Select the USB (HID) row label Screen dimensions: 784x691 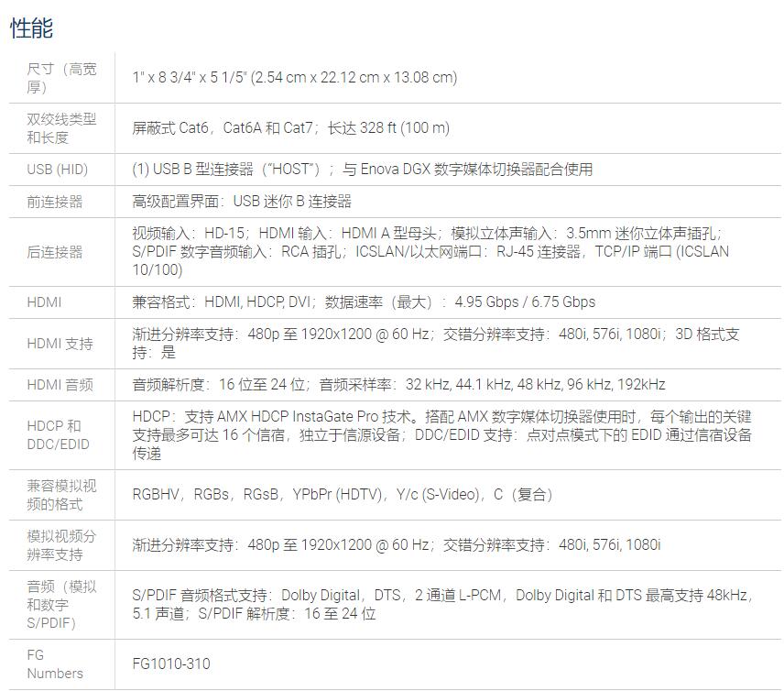point(58,170)
